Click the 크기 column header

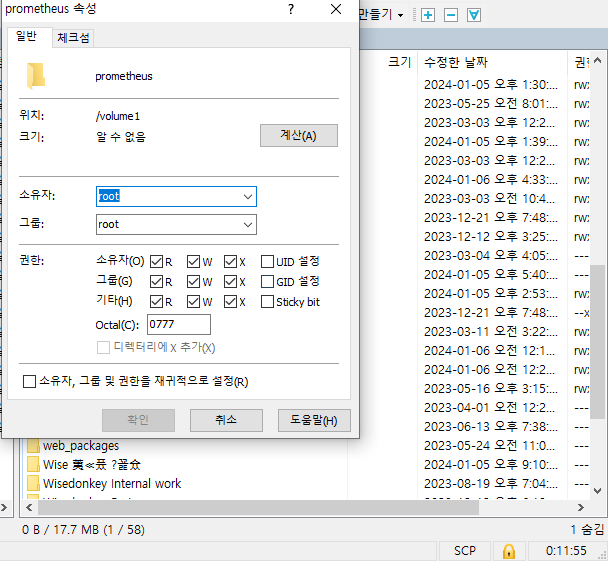point(399,62)
